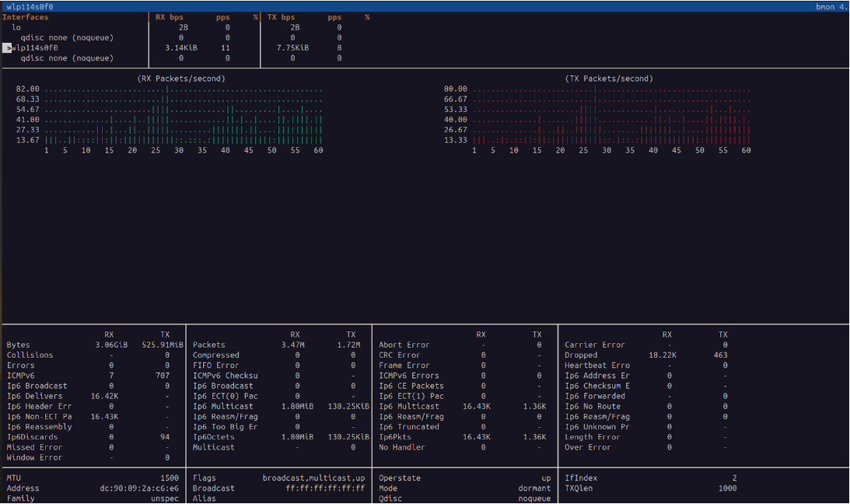Click the Collisions statistic label
Viewport: 850px width, 504px height.
coord(30,355)
